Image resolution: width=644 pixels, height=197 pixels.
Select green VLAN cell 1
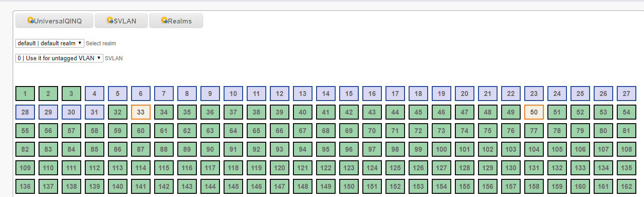coord(25,94)
